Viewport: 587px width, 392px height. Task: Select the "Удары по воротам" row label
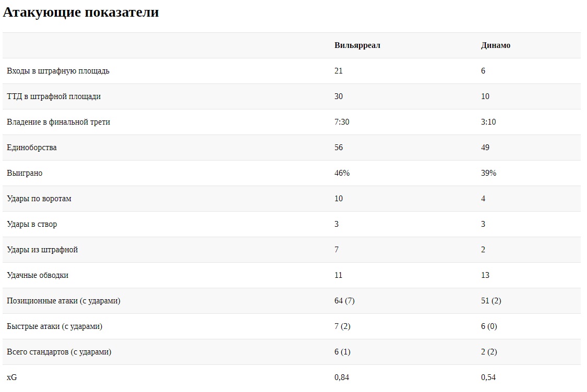click(39, 199)
